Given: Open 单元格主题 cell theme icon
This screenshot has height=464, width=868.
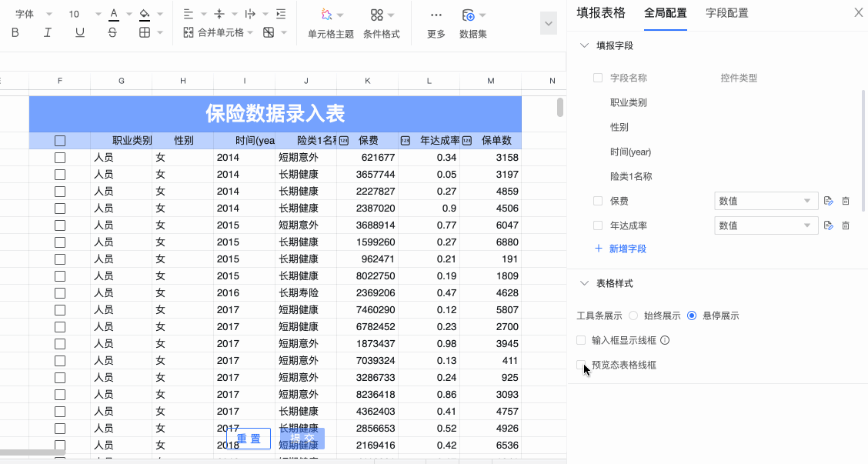Looking at the screenshot, I should coord(326,15).
